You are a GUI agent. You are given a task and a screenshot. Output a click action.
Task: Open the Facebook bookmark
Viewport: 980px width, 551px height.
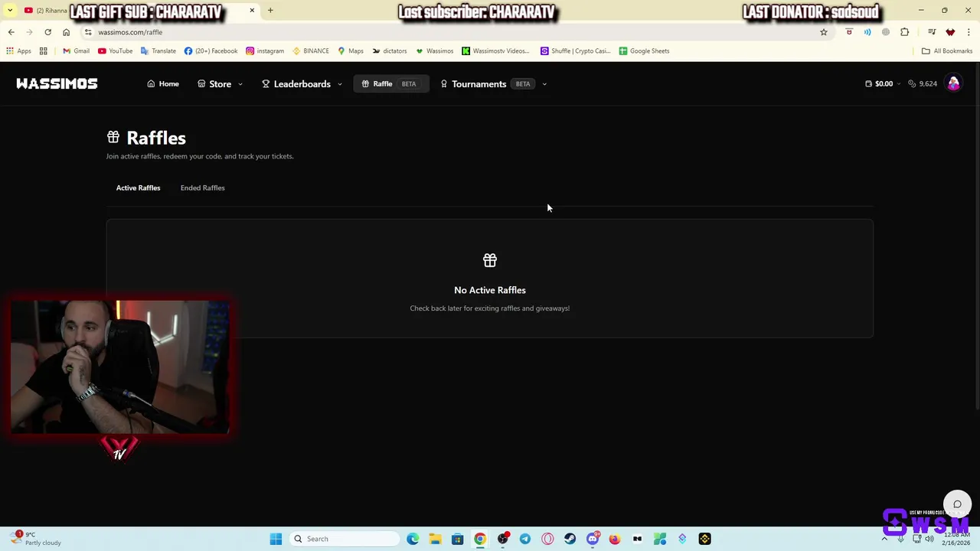pos(211,51)
